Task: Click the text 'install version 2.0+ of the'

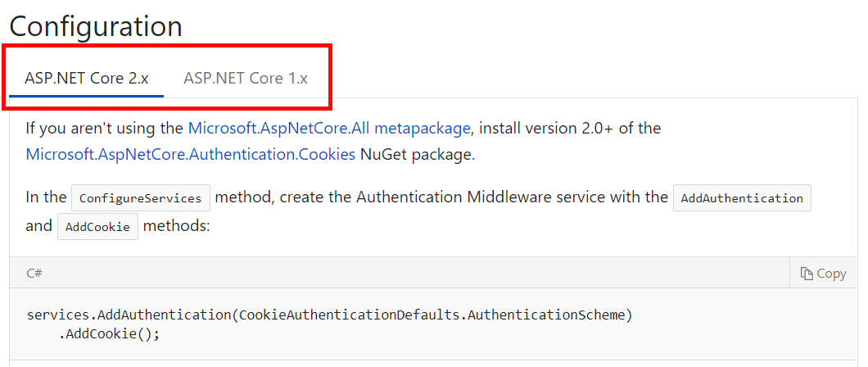Action: pyautogui.click(x=570, y=129)
